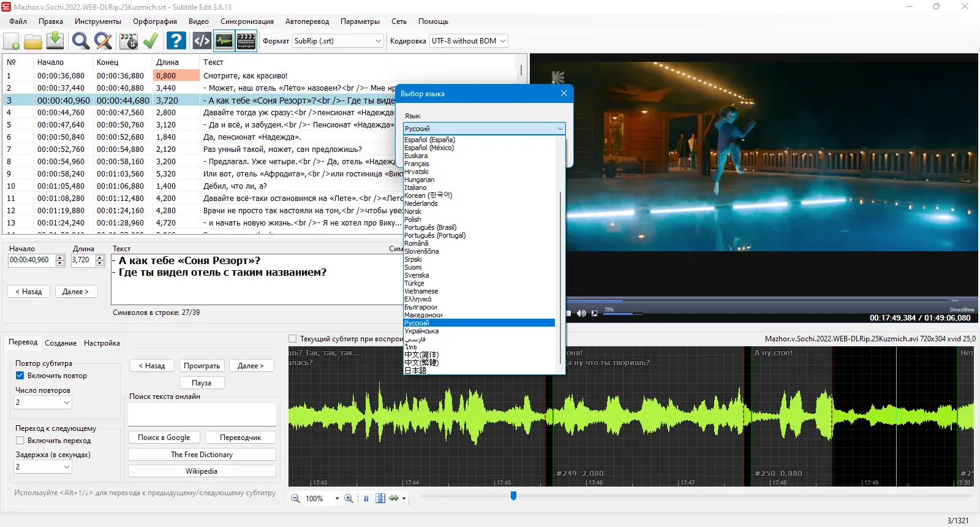Screen dimensions: 980x527
Task: Open the Replace magnifier-with-pencil tool
Action: (103, 41)
